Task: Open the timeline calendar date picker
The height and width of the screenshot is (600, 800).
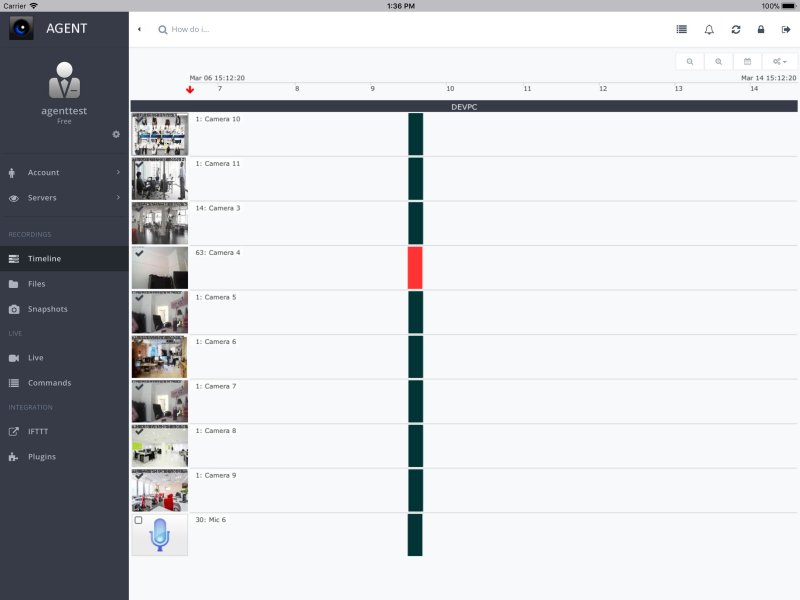Action: pyautogui.click(x=747, y=62)
